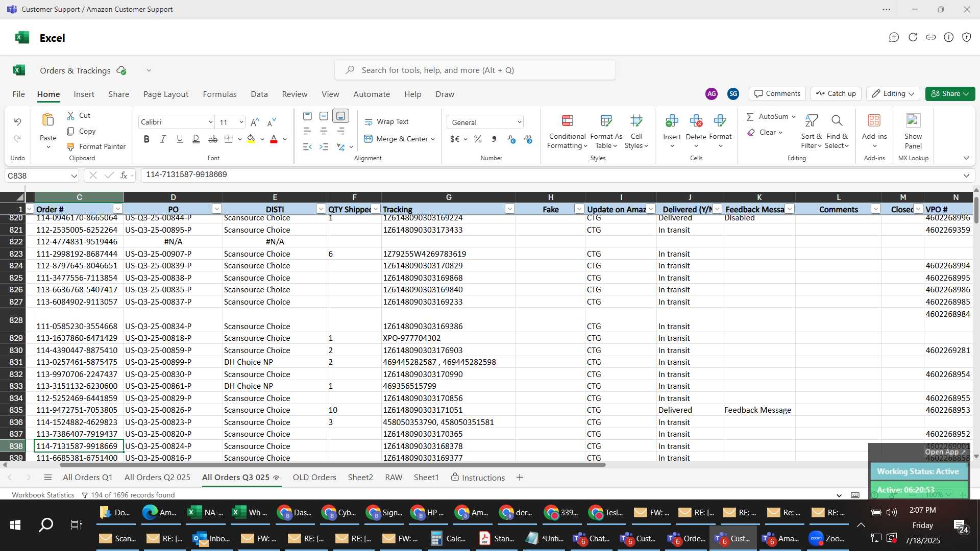
Task: Click the Cut scissors icon
Action: point(71,116)
